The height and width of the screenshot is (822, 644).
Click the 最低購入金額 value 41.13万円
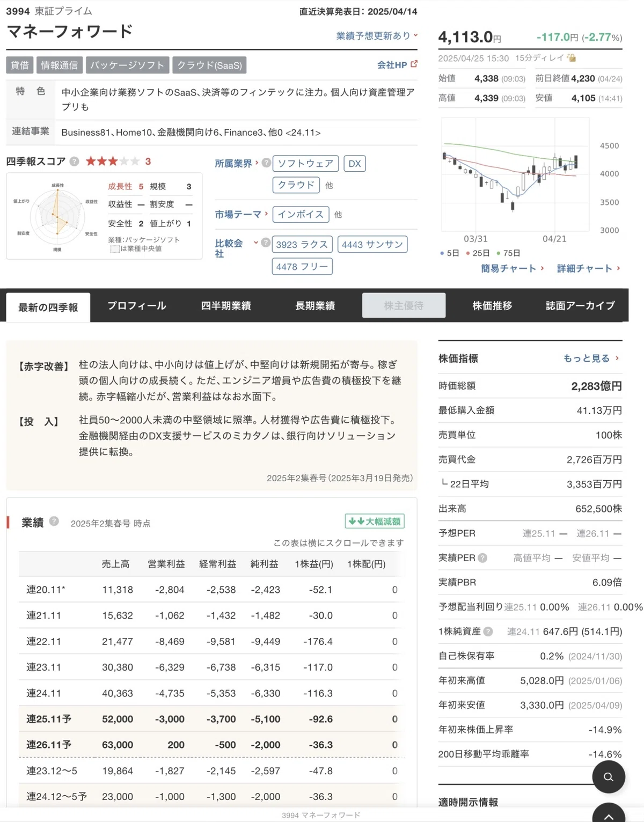[599, 410]
